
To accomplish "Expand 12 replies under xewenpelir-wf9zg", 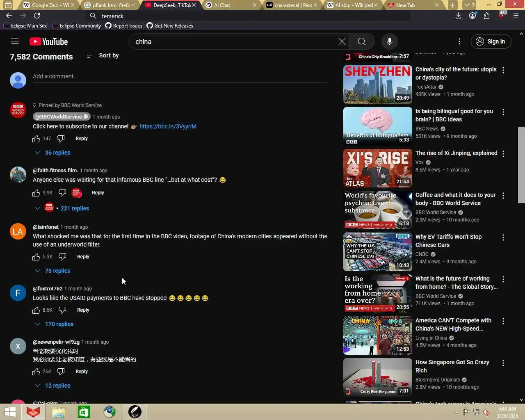I will tap(52, 386).
